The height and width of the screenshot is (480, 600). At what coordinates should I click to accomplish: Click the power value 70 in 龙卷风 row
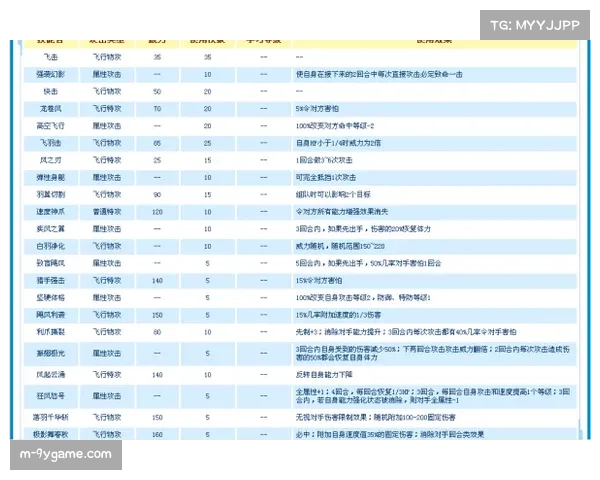(157, 109)
